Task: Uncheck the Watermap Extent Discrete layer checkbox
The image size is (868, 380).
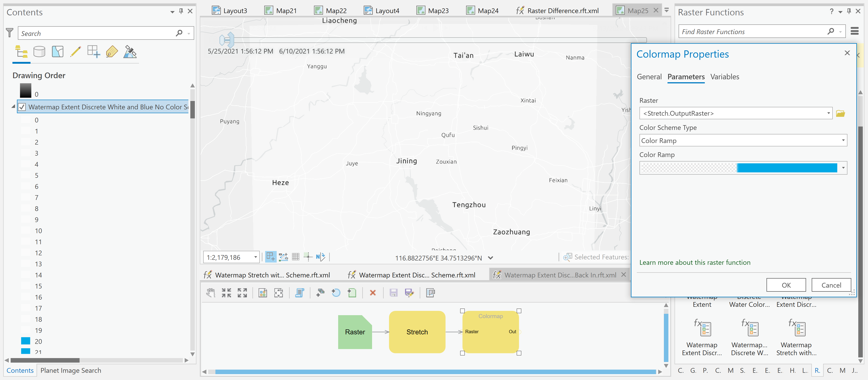Action: coord(22,107)
